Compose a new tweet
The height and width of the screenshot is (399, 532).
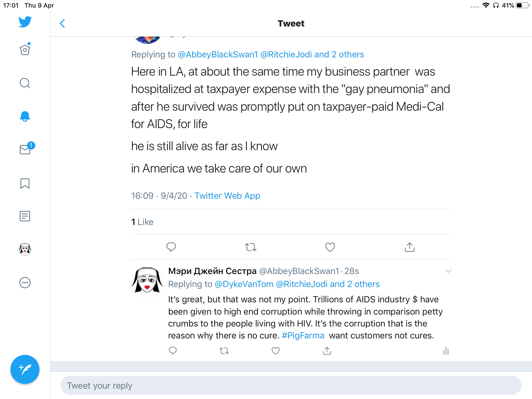pos(25,369)
